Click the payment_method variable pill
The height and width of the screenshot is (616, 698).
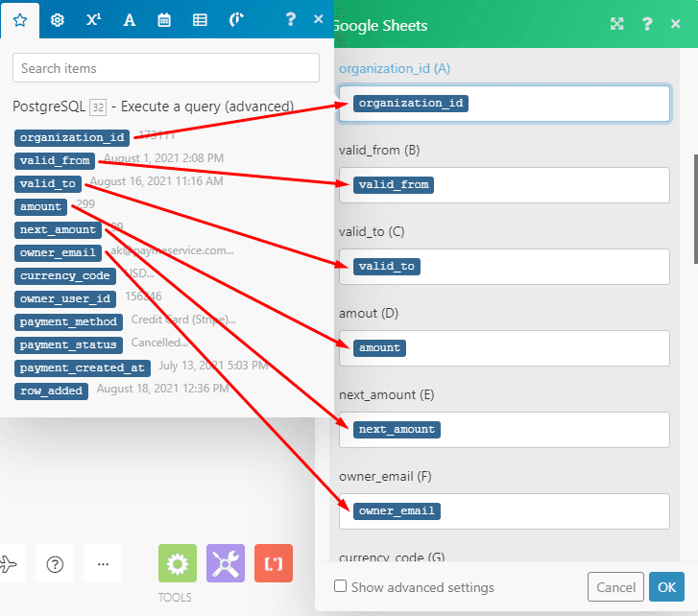[69, 321]
